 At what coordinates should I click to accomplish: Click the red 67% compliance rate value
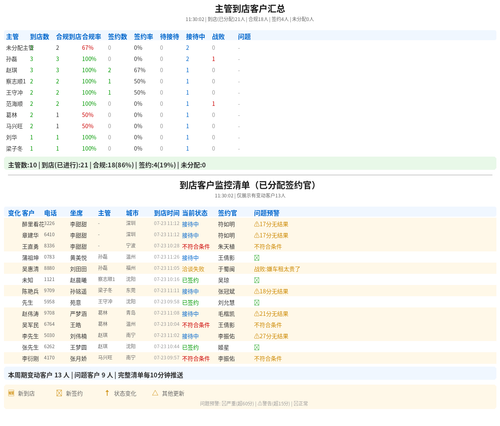[88, 48]
